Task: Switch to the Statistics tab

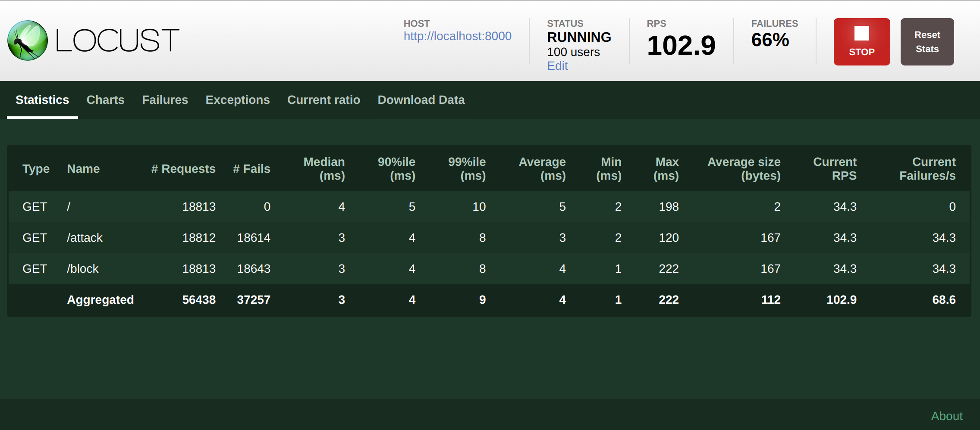Action: pyautogui.click(x=42, y=100)
